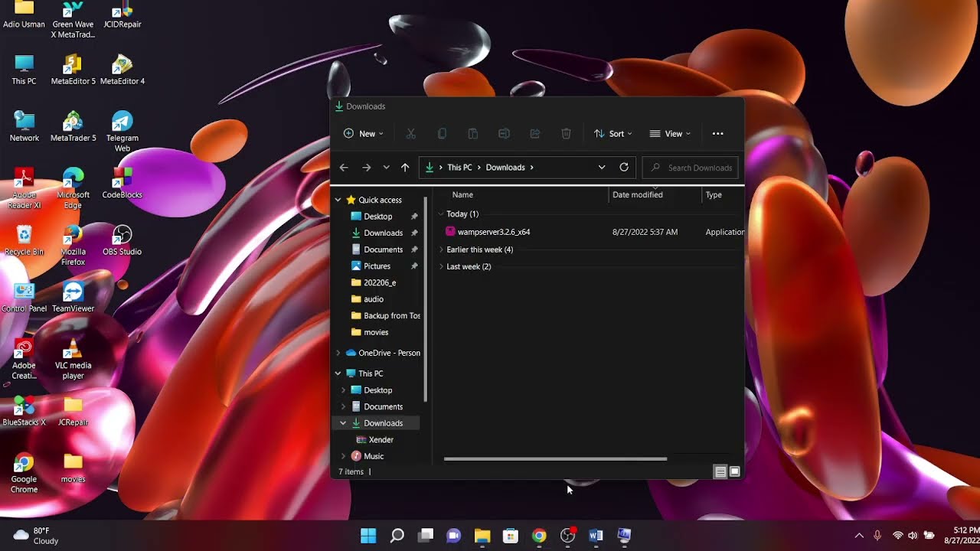Open Microsoft Store from taskbar
980x551 pixels.
[511, 536]
